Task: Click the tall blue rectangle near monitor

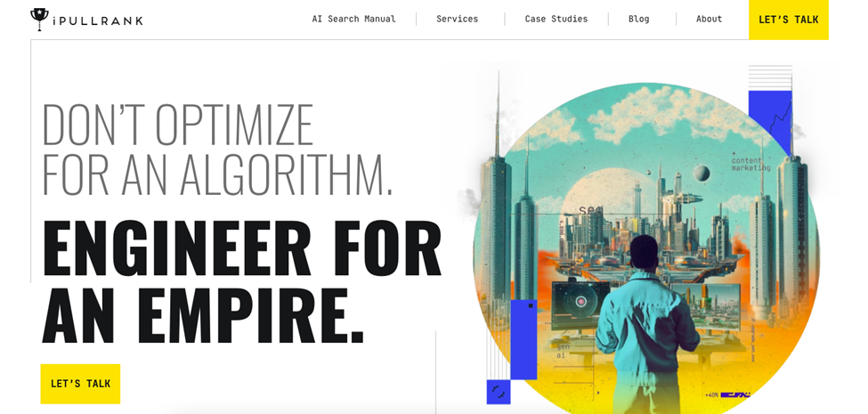Action: [523, 339]
